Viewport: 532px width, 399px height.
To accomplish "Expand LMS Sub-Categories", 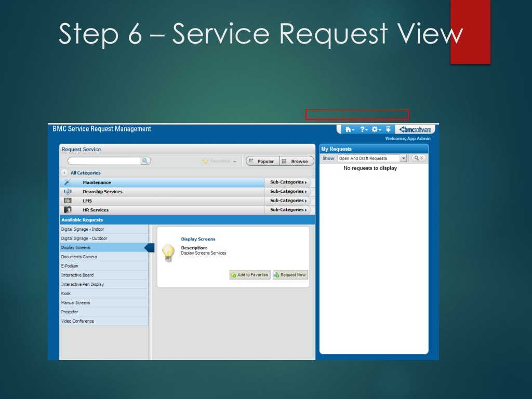I will pos(288,201).
